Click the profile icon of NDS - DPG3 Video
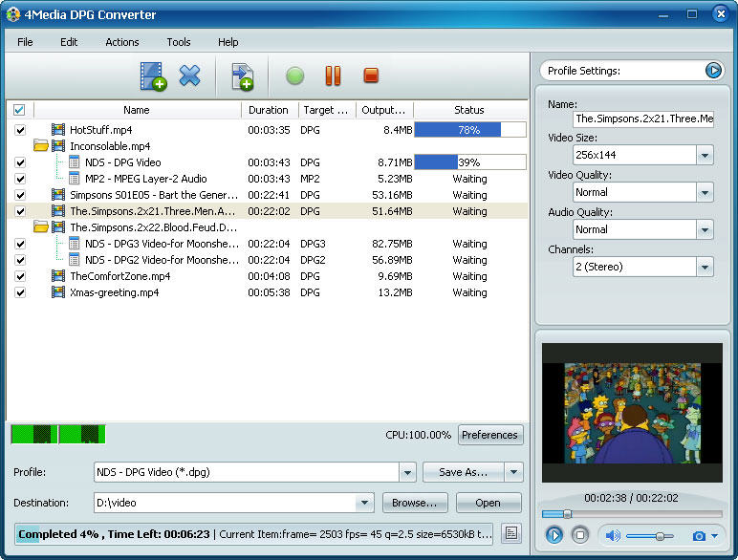 pos(74,244)
